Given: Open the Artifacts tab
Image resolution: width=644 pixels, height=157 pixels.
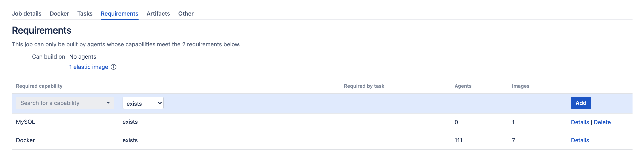Looking at the screenshot, I should click(x=158, y=14).
